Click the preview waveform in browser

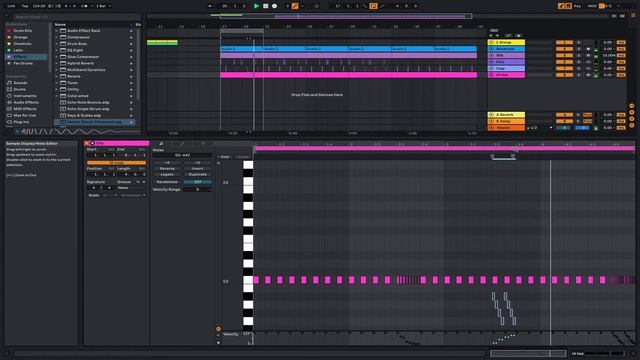tap(80, 132)
